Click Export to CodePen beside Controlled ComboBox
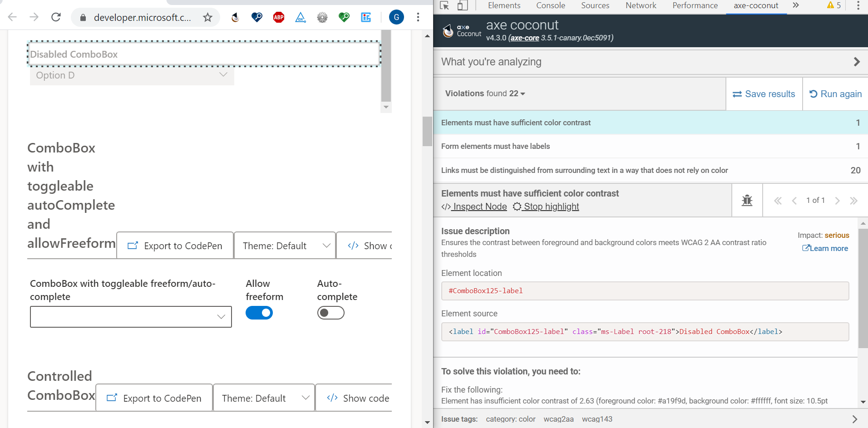 coord(154,398)
